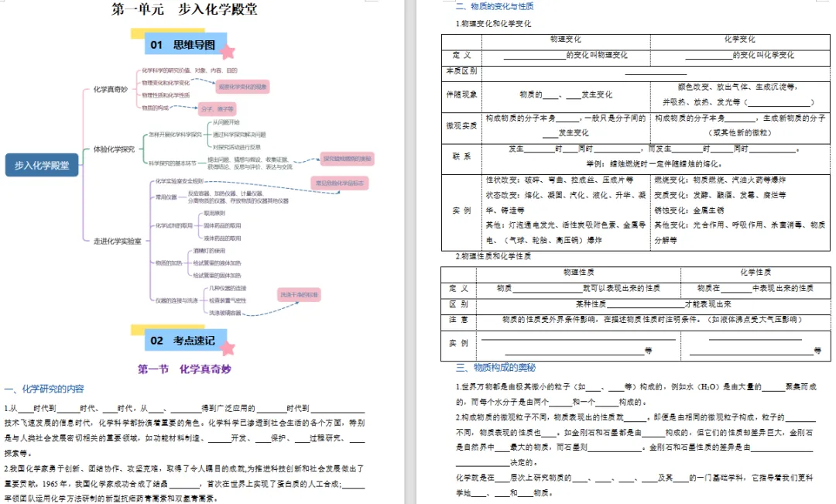Viewport: 836px width, 504px height.
Task: Click the '给试管里的固体加热' node
Action: pos(217,275)
